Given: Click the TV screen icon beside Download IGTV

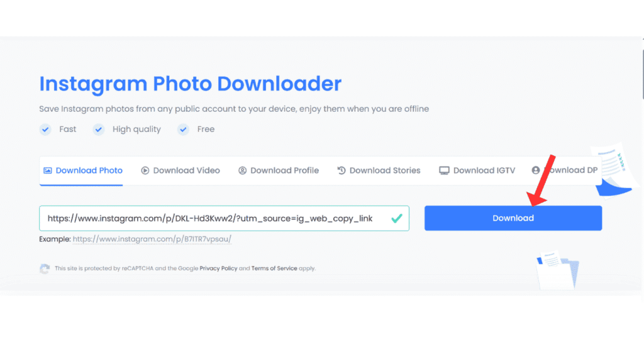Looking at the screenshot, I should click(444, 170).
